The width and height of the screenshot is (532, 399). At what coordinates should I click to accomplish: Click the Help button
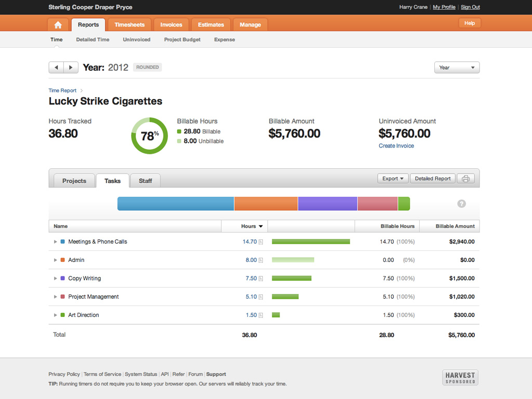point(470,23)
